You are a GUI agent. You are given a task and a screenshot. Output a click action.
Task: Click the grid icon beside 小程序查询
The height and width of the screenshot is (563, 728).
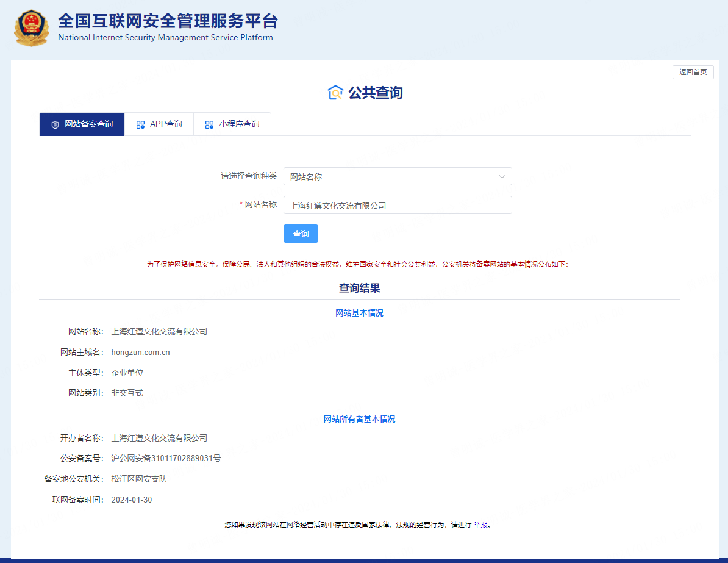tap(209, 124)
